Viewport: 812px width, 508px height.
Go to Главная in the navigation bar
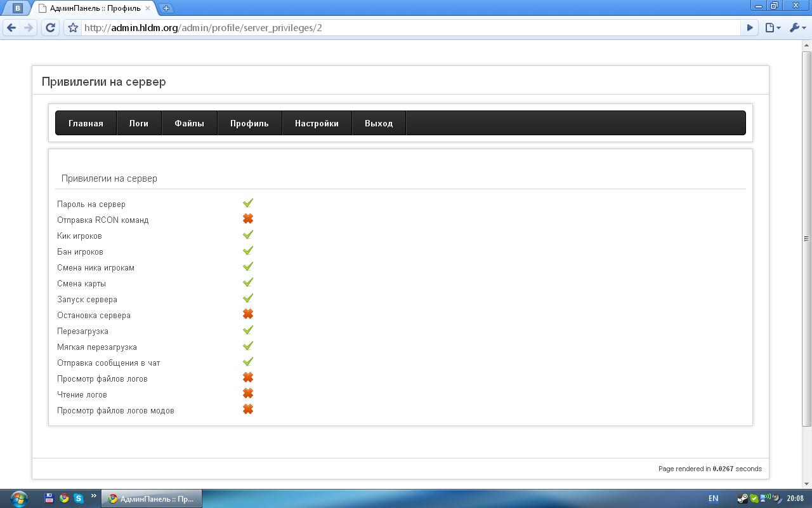86,123
